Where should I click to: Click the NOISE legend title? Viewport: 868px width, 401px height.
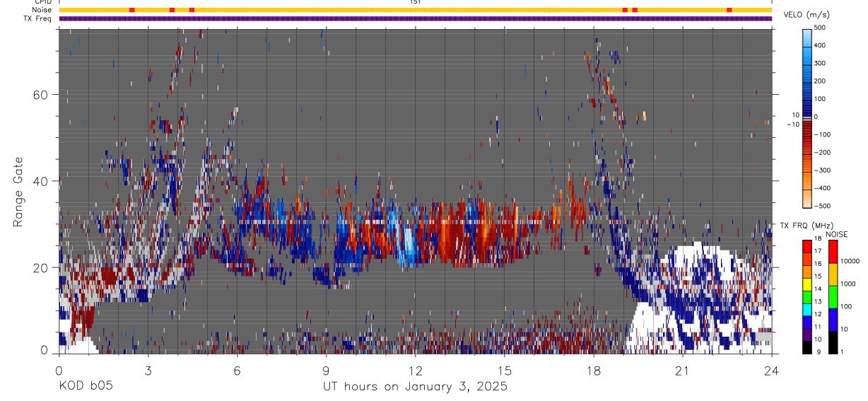(x=837, y=234)
